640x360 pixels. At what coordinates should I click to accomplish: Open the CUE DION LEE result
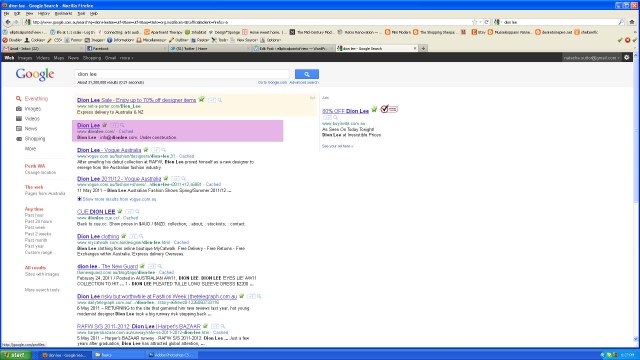point(96,211)
